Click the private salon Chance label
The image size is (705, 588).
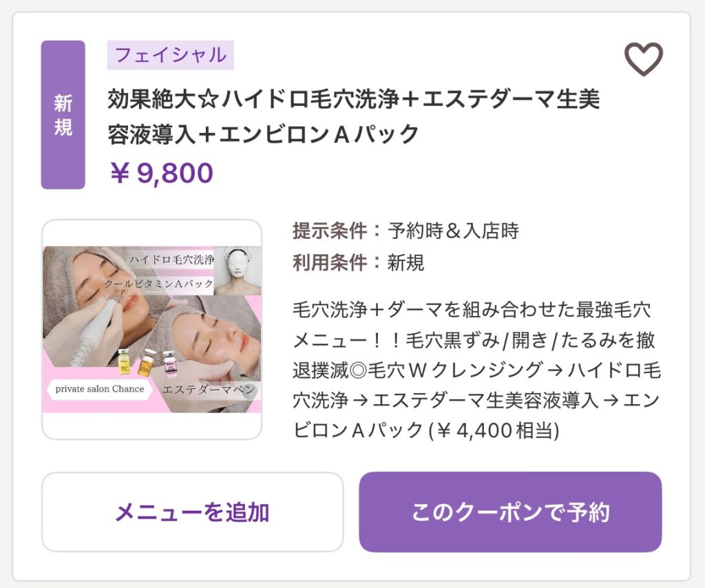coord(100,389)
